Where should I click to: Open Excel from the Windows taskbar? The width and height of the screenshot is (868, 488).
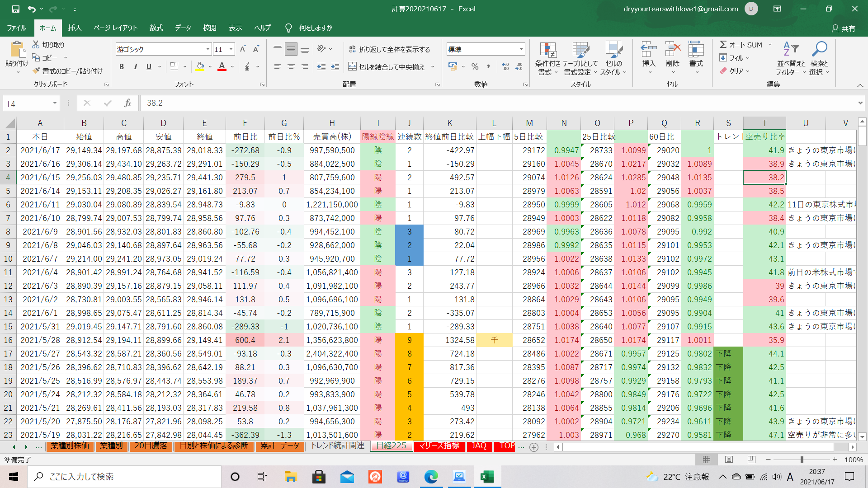click(x=487, y=477)
